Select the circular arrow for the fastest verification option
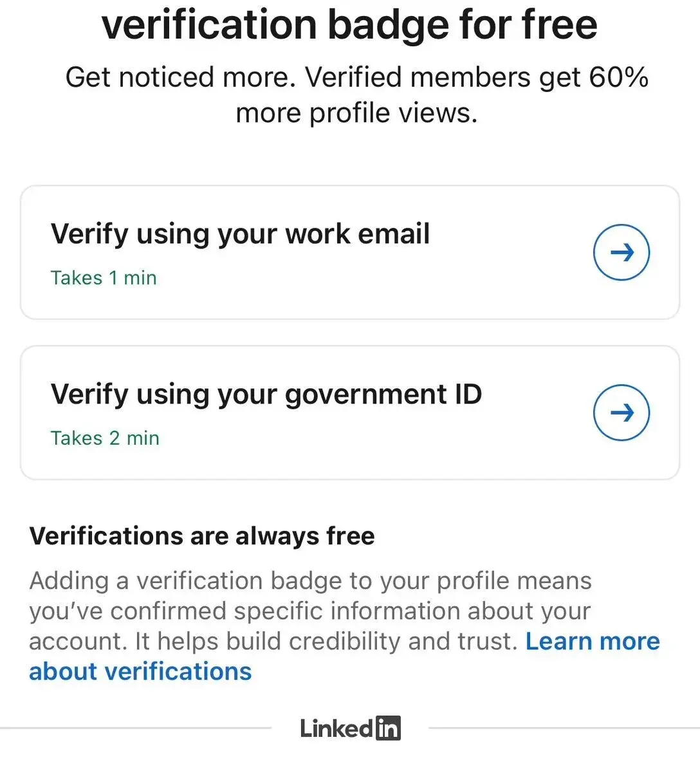The width and height of the screenshot is (700, 769). click(621, 252)
